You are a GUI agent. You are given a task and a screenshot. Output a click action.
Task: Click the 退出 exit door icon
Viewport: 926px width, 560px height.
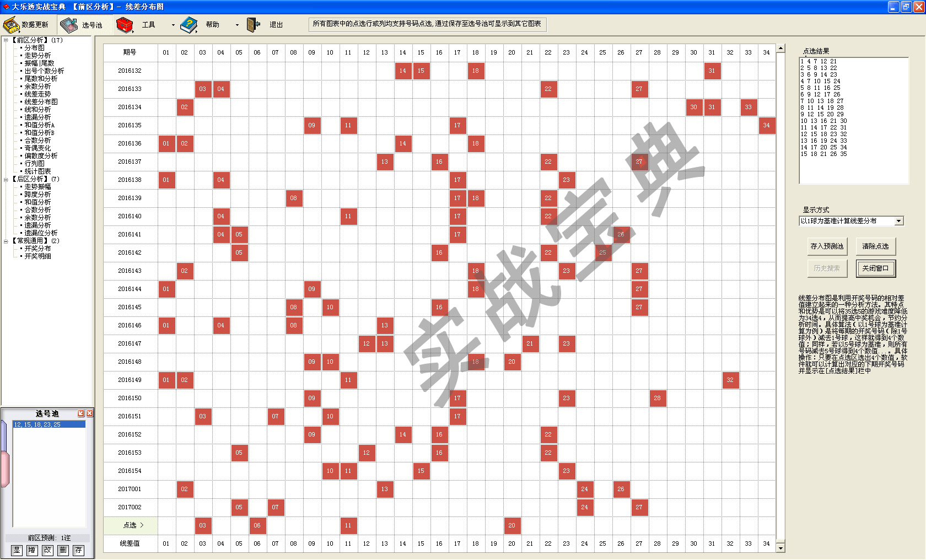[254, 25]
